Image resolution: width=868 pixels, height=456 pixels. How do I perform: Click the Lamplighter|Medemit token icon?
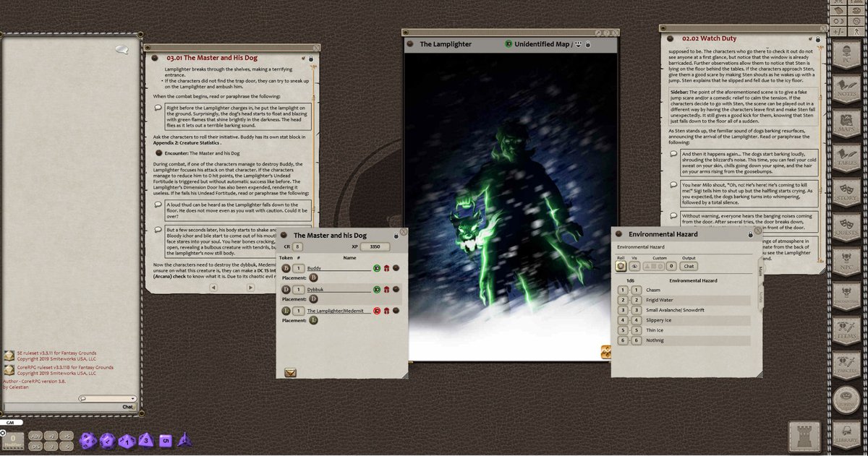[x=286, y=311]
